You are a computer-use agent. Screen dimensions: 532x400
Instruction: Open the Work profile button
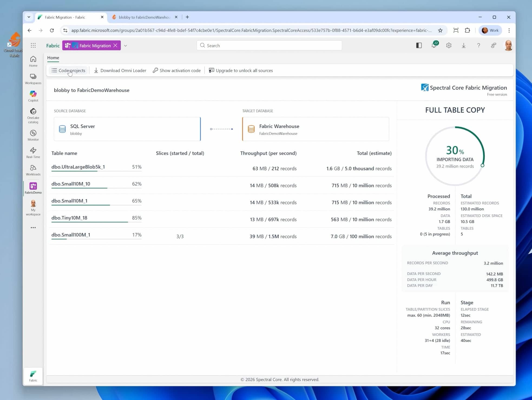(x=490, y=30)
